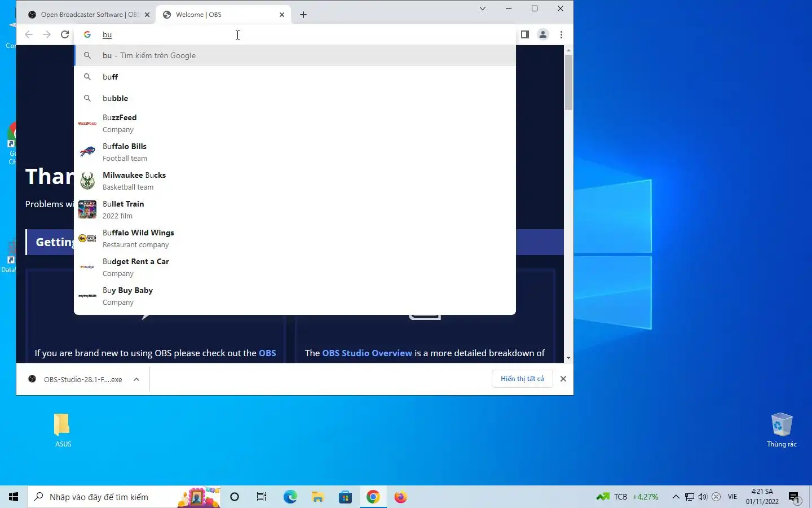The width and height of the screenshot is (812, 508).
Task: Open the Chrome profile menu
Action: pos(543,34)
